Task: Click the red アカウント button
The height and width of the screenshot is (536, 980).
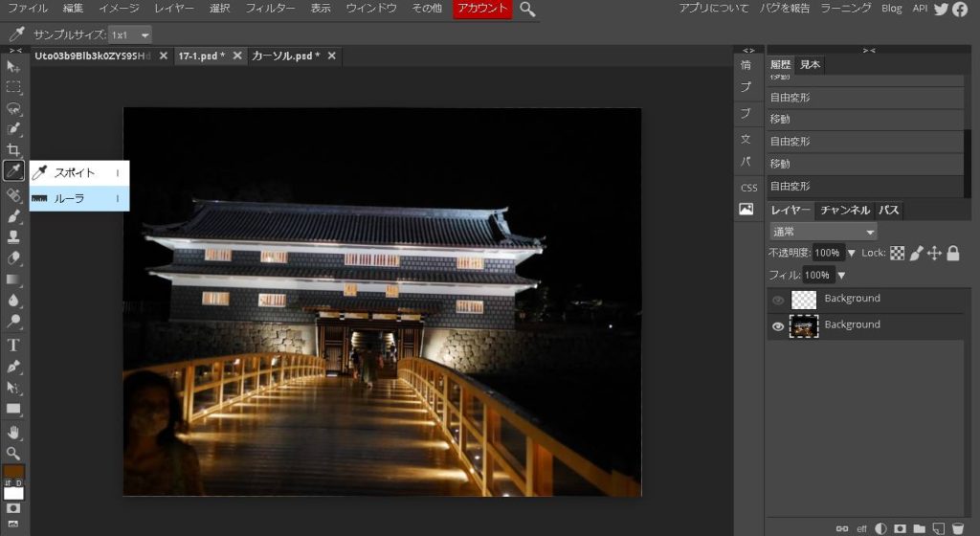Action: point(482,10)
